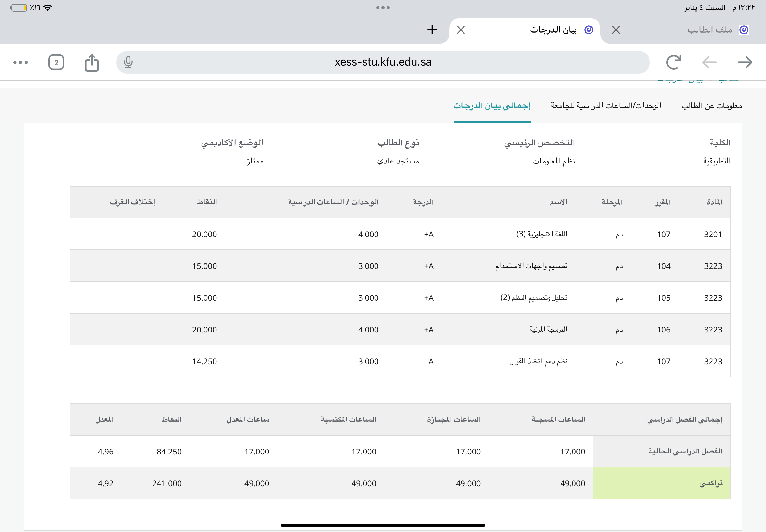The height and width of the screenshot is (532, 766).
Task: Click course number 104
Action: (x=664, y=266)
